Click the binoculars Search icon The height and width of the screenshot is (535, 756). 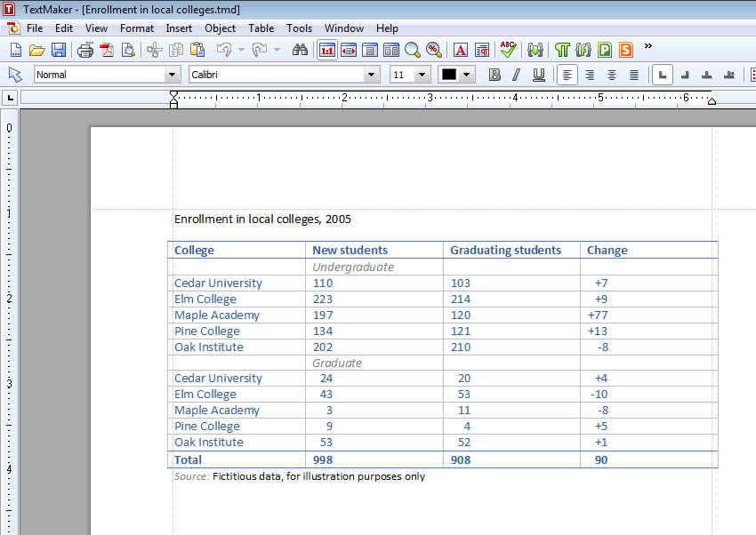pos(300,50)
